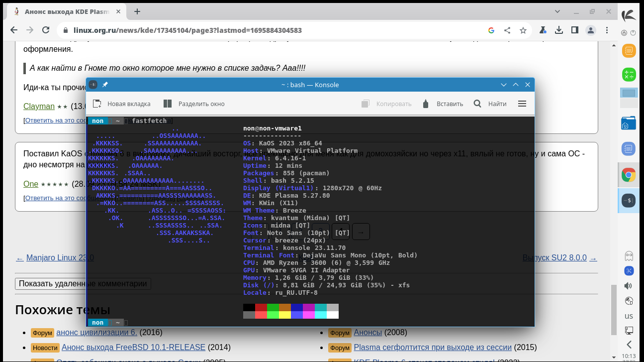Open Chrome profile avatar
The width and height of the screenshot is (644, 362).
[590, 30]
